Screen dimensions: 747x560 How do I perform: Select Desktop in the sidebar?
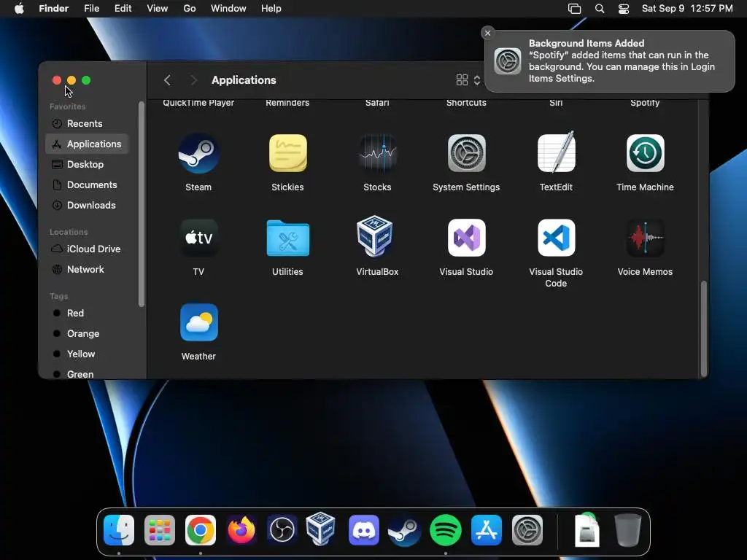(x=87, y=164)
